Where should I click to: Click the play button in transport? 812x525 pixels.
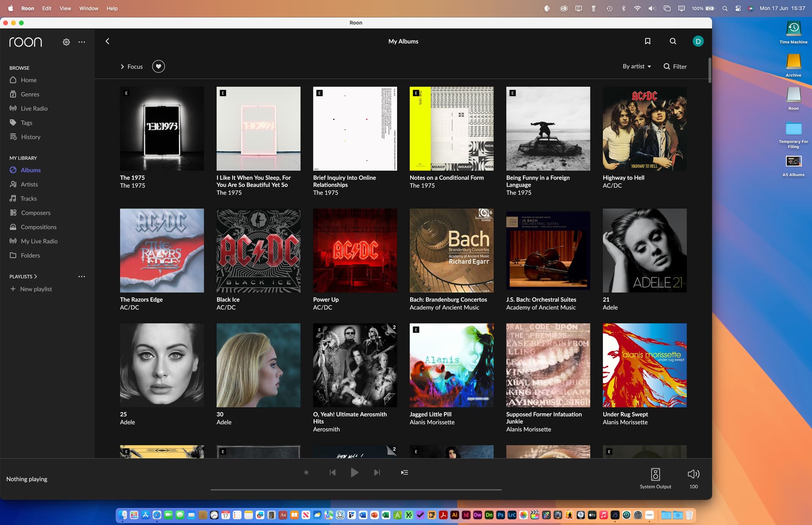tap(354, 473)
